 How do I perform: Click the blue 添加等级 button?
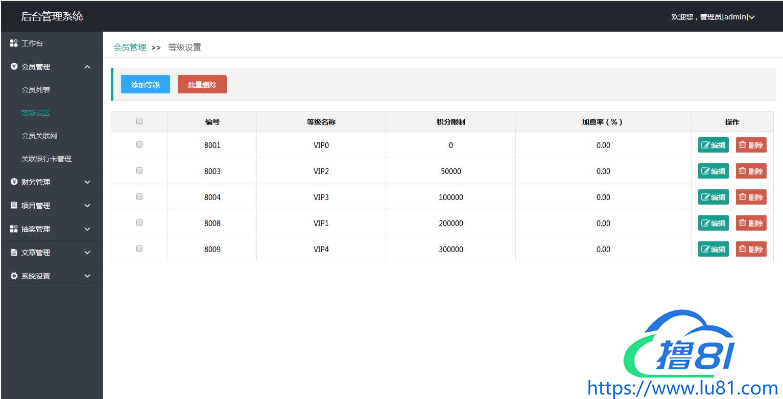(x=145, y=84)
